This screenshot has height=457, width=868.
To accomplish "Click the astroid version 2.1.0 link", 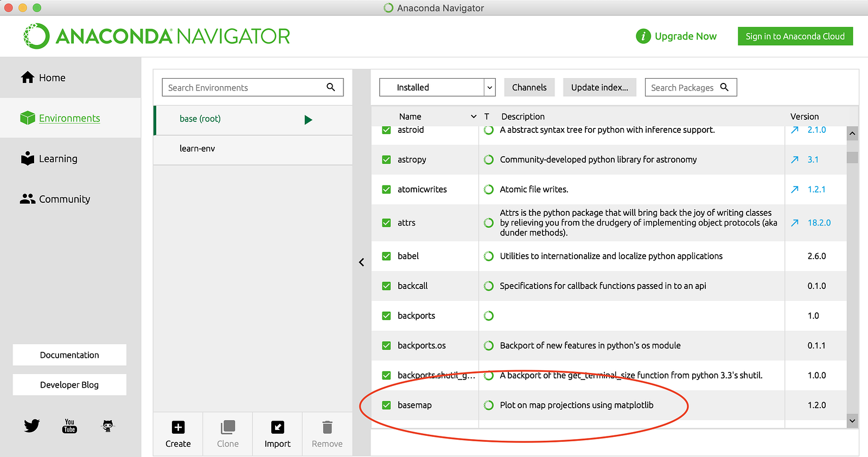I will tap(816, 130).
